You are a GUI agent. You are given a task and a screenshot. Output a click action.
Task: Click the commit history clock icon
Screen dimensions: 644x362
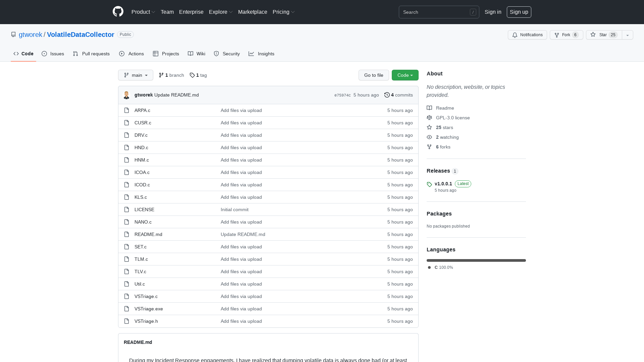point(387,95)
